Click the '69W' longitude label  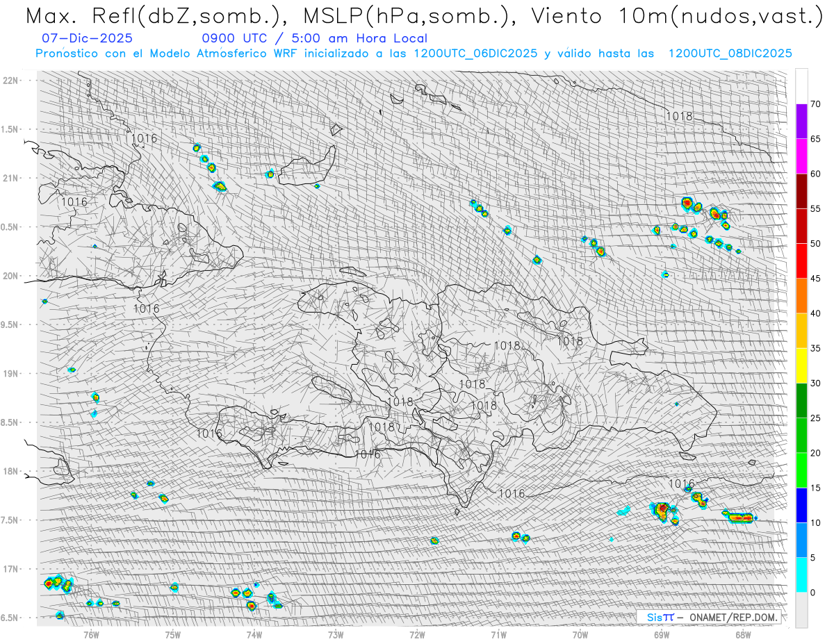pos(662,634)
